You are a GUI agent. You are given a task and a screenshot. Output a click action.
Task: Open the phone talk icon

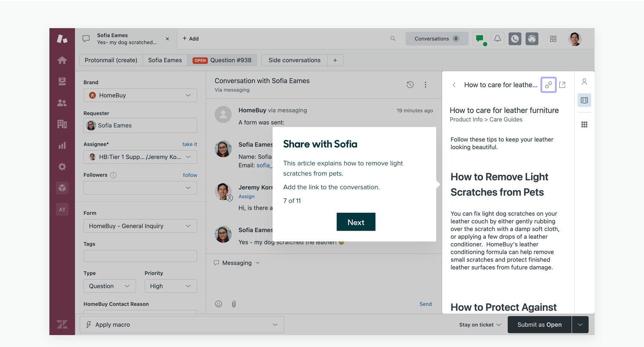click(515, 39)
